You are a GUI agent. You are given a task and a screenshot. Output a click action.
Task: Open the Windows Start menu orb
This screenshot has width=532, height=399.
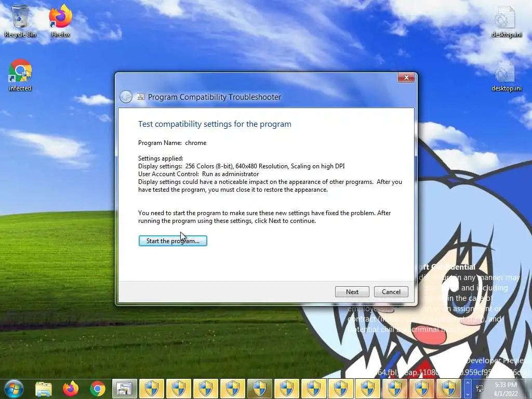pyautogui.click(x=14, y=389)
